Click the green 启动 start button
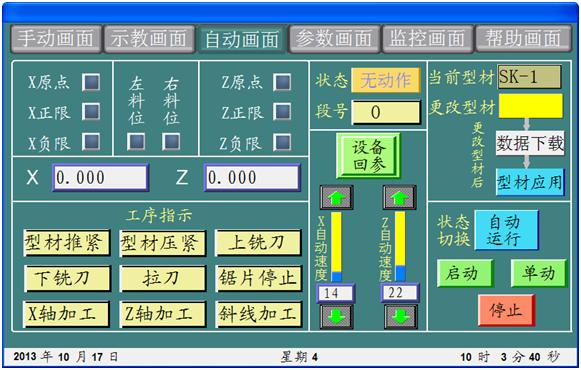The image size is (581, 370). pyautogui.click(x=465, y=273)
